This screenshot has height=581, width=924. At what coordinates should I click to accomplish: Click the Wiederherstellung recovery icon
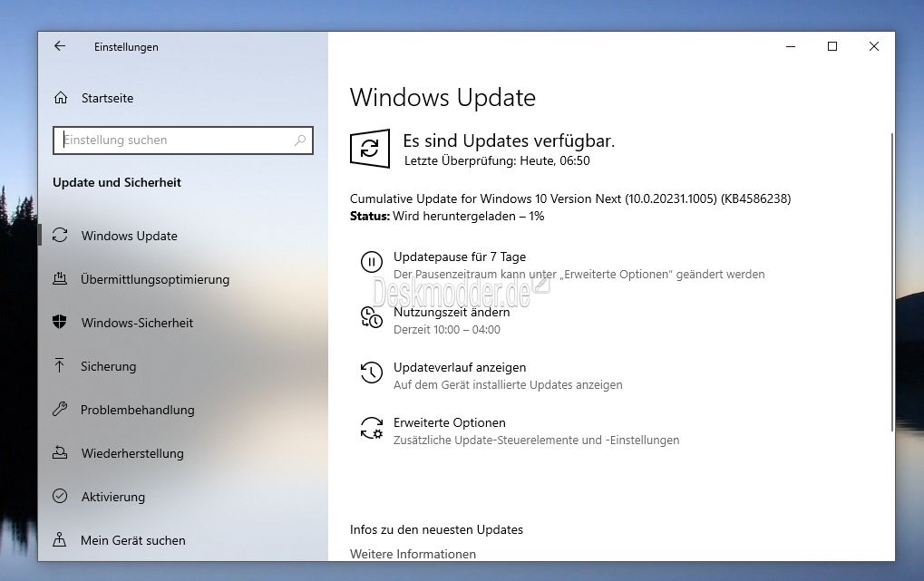click(x=60, y=452)
